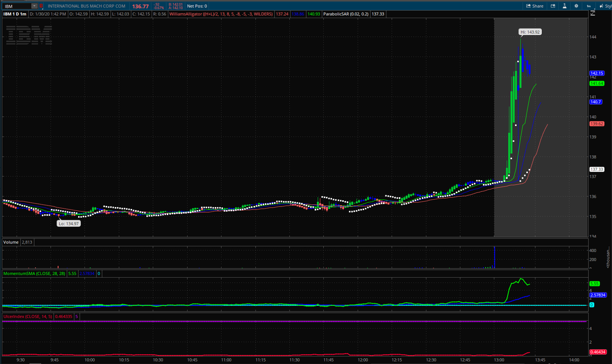Open the 1m timeframe selector
Screen dimensions: 612x364
coord(589,6)
